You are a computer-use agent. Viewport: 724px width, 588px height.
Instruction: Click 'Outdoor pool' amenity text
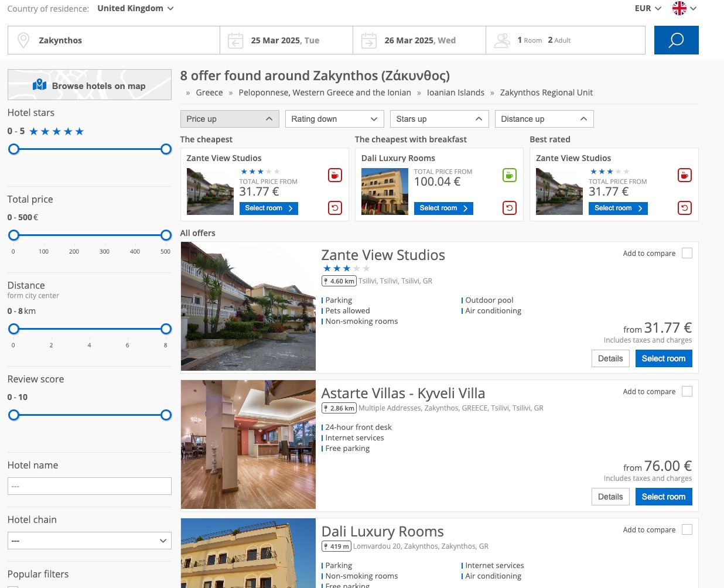pos(489,300)
